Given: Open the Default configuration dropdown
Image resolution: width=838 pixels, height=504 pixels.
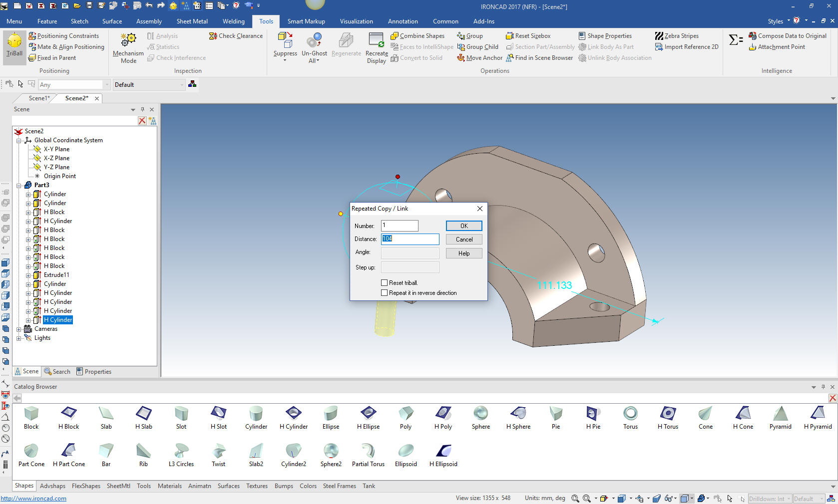Looking at the screenshot, I should pos(149,85).
